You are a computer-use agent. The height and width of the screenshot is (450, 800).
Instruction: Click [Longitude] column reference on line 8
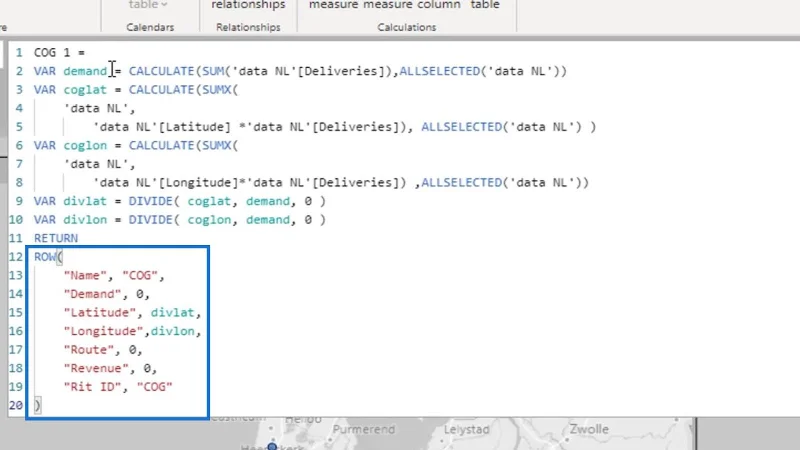[198, 183]
